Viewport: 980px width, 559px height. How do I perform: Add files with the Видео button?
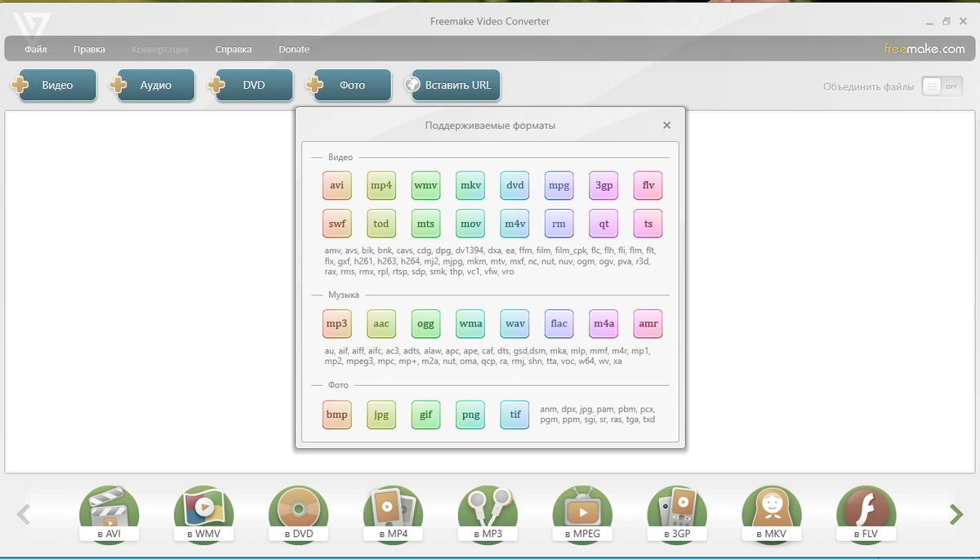[x=54, y=85]
